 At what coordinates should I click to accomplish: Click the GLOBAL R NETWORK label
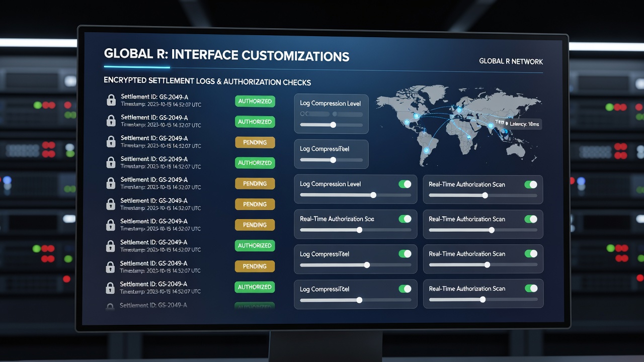511,61
